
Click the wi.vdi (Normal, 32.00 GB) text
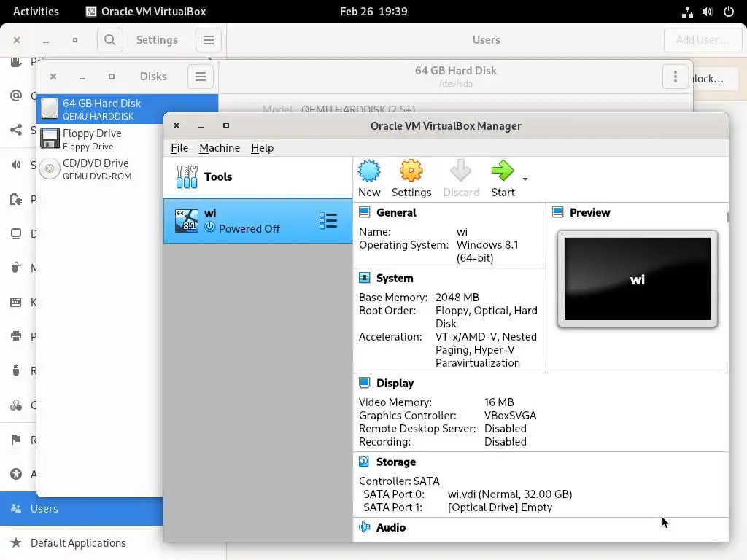click(x=510, y=494)
